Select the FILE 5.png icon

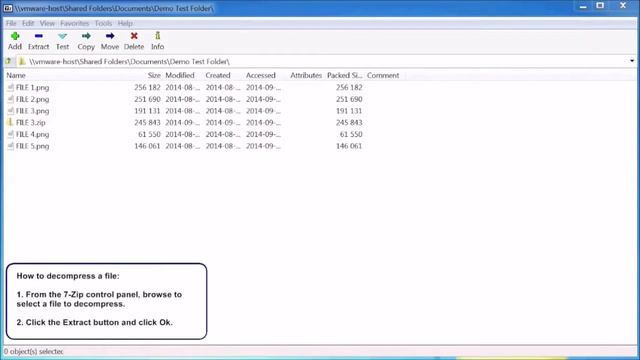coord(11,146)
